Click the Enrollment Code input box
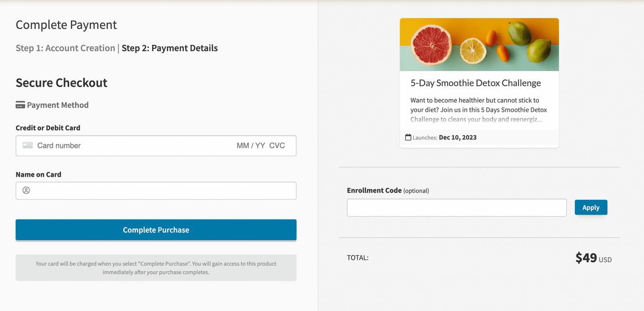The image size is (644, 311). coord(456,207)
